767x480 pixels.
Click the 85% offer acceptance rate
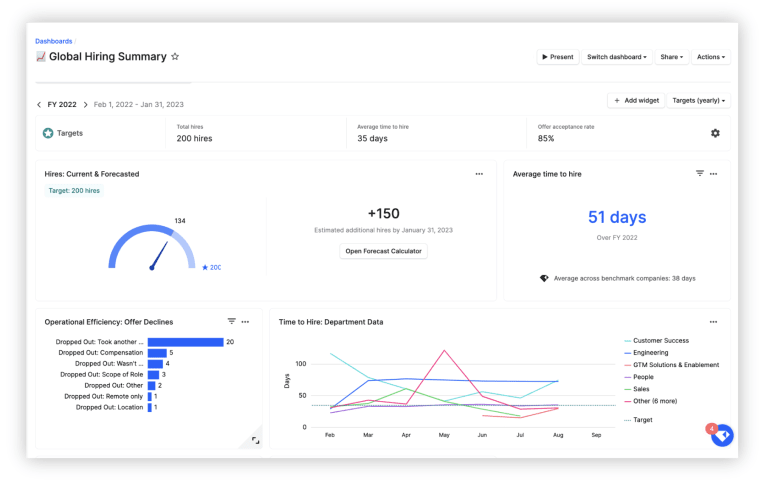tap(546, 138)
